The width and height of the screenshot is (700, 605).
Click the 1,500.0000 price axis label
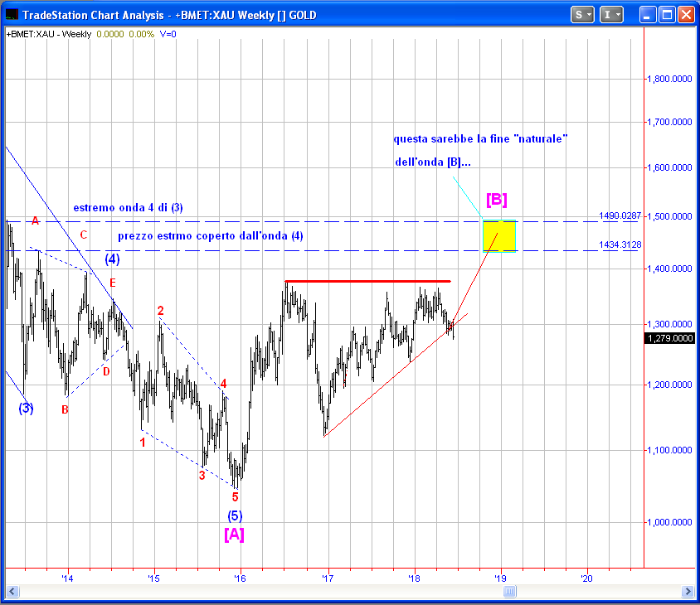pos(669,216)
